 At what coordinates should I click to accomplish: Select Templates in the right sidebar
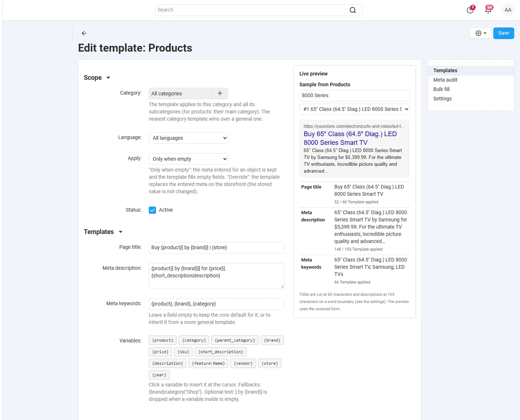coord(471,70)
